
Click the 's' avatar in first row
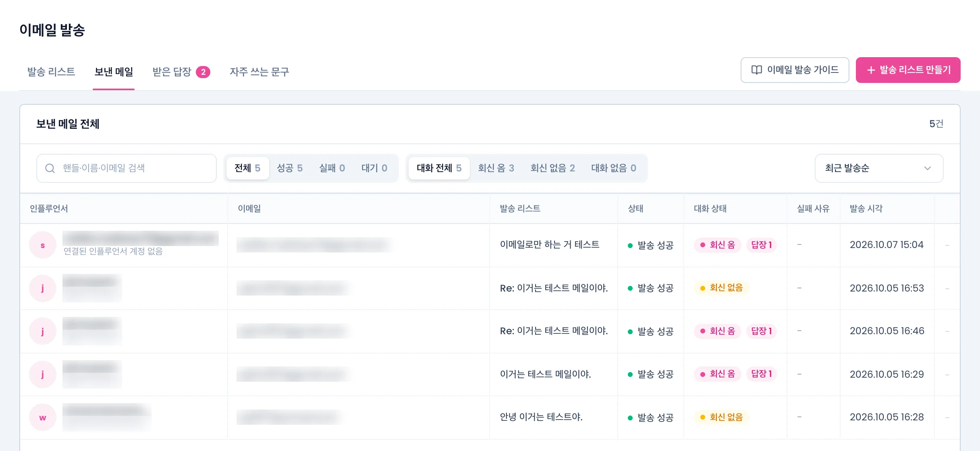tap(43, 245)
